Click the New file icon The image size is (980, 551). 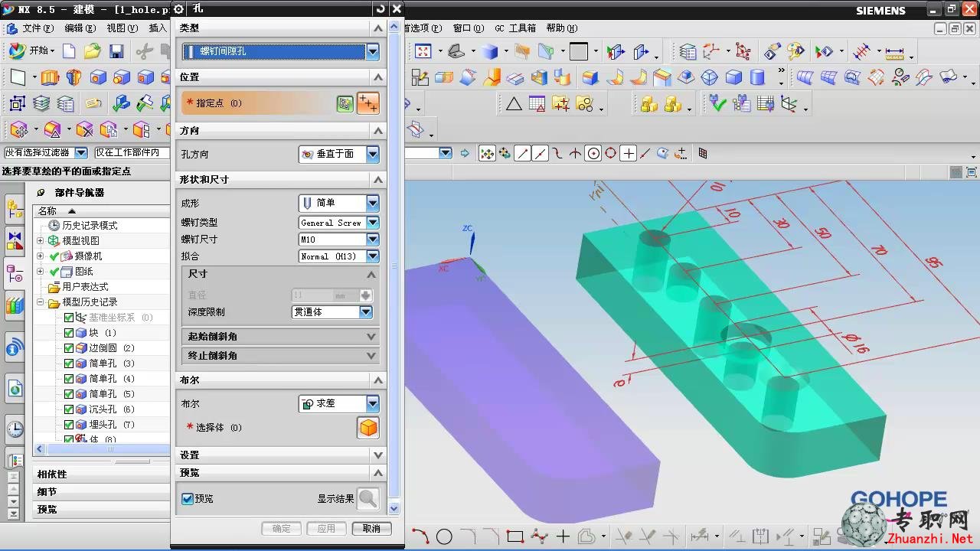(70, 51)
